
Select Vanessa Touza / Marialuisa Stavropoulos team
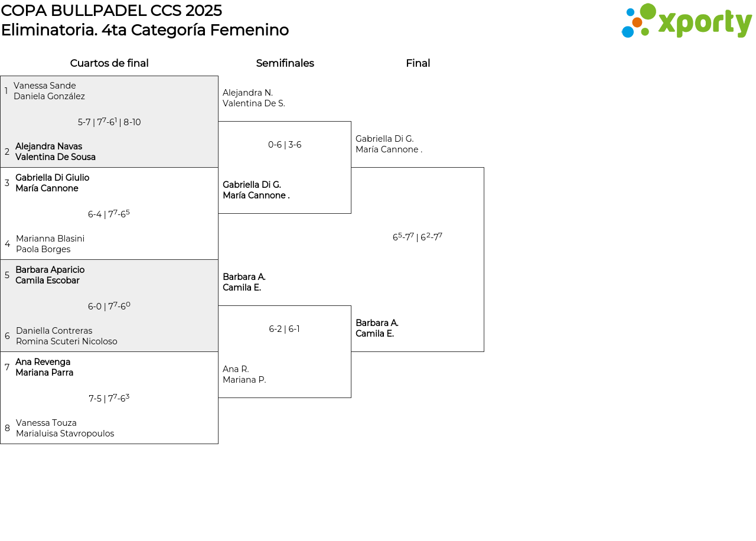(64, 428)
